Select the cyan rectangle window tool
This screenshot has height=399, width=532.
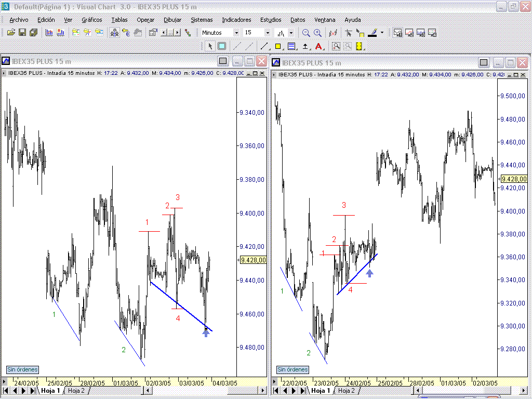tap(222, 46)
